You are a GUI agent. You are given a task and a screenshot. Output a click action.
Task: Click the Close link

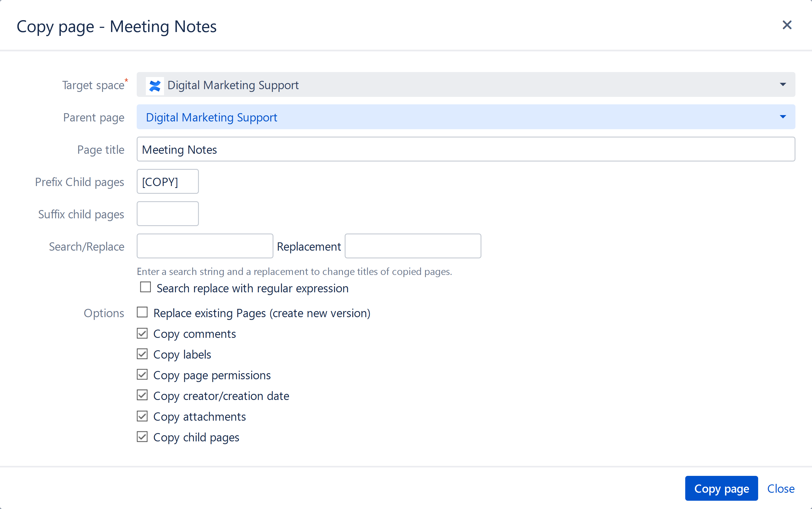point(780,489)
